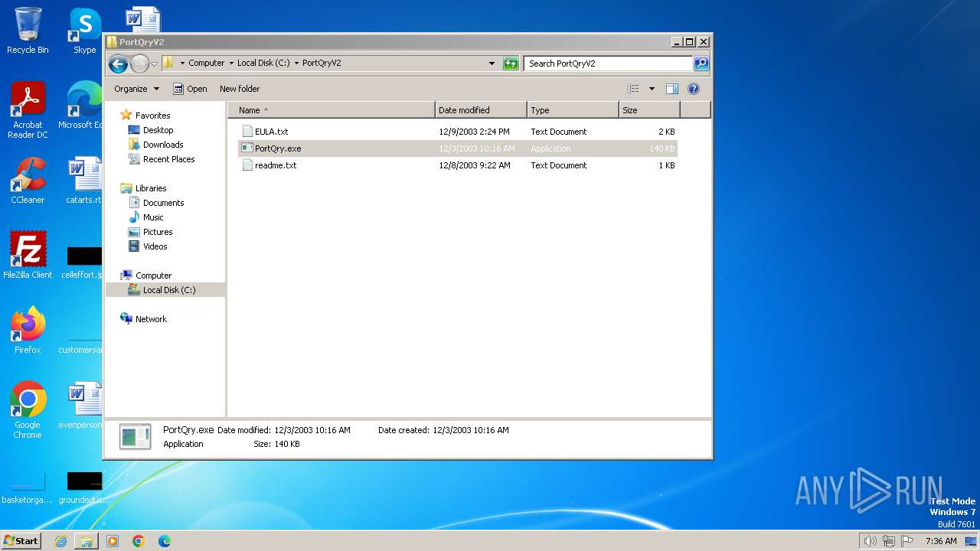Select Downloads under Favorites
This screenshot has width=980, height=551.
tap(162, 145)
